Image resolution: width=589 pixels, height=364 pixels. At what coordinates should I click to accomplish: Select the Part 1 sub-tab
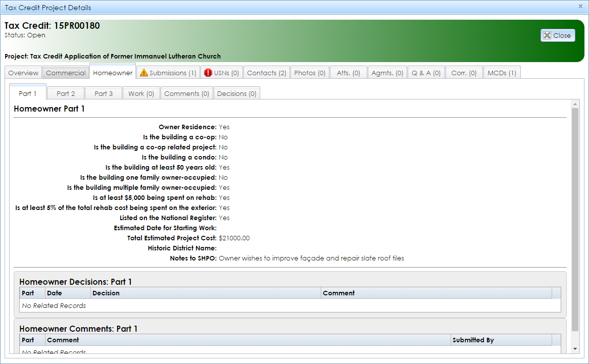click(x=28, y=93)
